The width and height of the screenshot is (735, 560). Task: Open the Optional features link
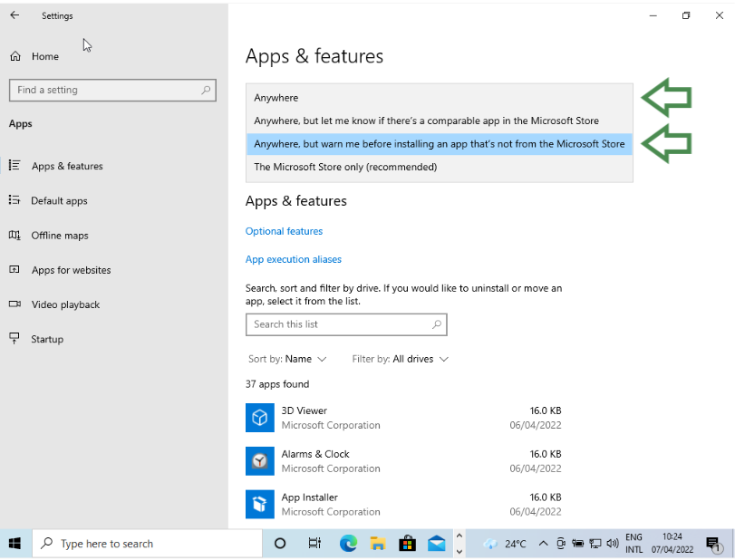point(284,231)
